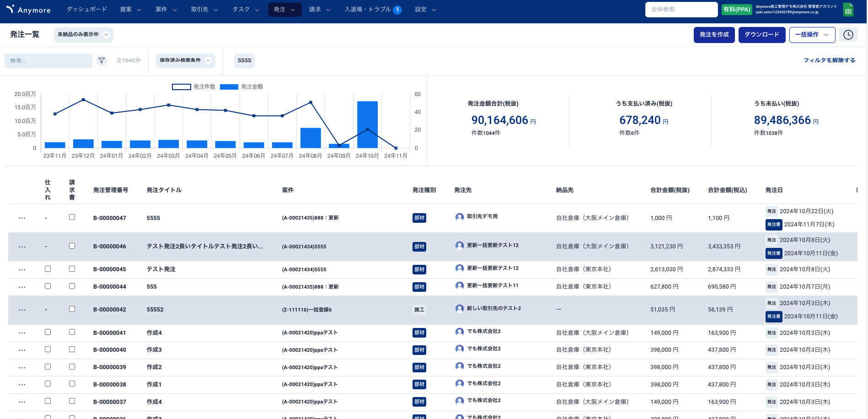Open the 発注 menu
Image resolution: width=868 pixels, height=419 pixels.
click(x=284, y=10)
